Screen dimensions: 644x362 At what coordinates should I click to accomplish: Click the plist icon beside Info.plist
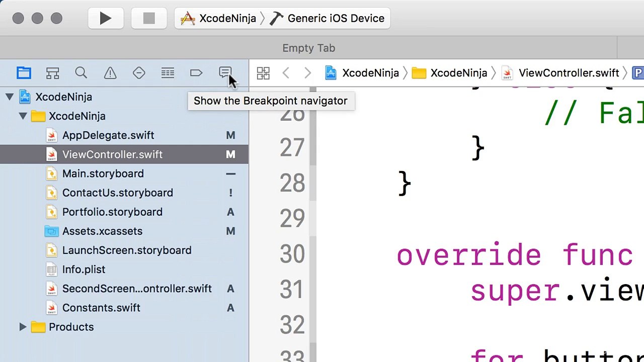click(x=51, y=269)
